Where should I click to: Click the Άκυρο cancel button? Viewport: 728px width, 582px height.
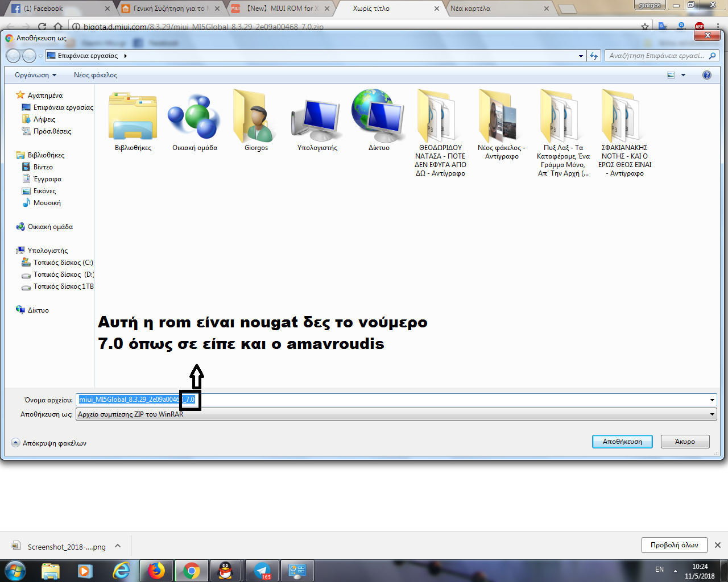tap(685, 442)
